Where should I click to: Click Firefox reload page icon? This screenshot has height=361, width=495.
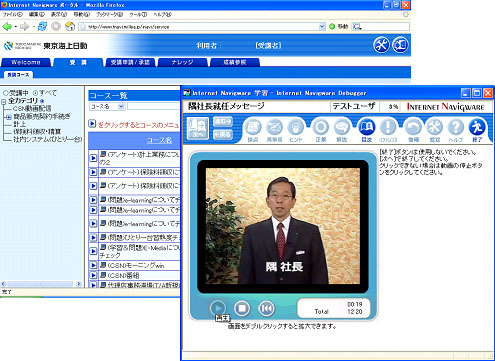[x=42, y=26]
